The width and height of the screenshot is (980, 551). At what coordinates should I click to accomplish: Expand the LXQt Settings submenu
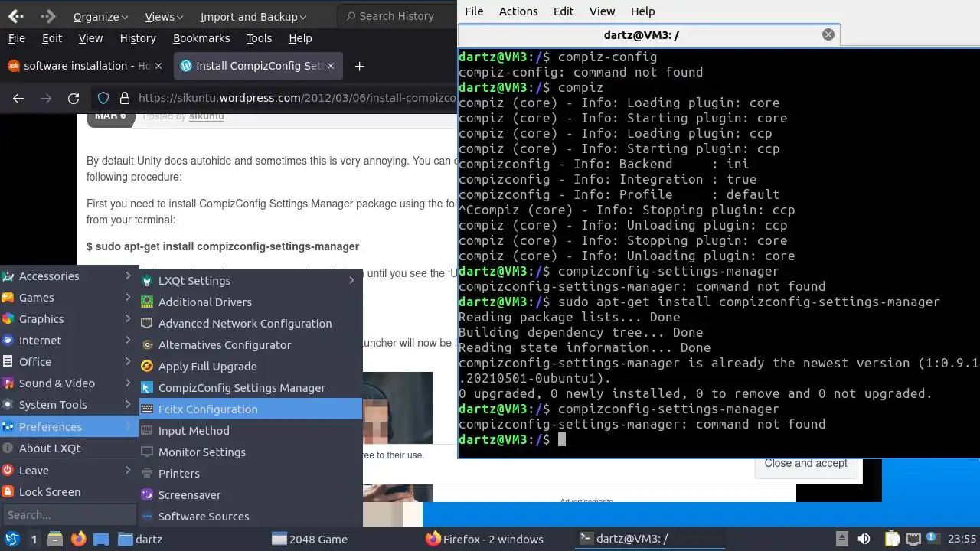point(250,281)
